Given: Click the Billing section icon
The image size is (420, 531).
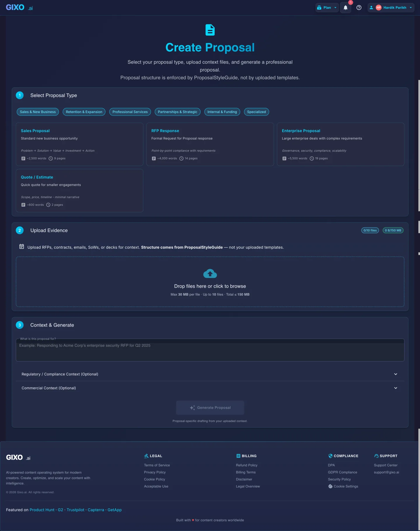Looking at the screenshot, I should [238, 456].
